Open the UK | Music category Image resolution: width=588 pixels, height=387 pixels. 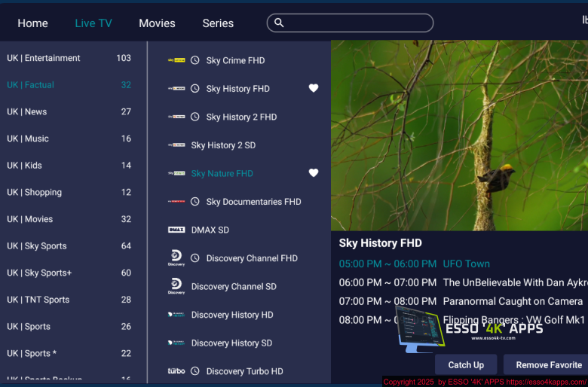pos(69,139)
